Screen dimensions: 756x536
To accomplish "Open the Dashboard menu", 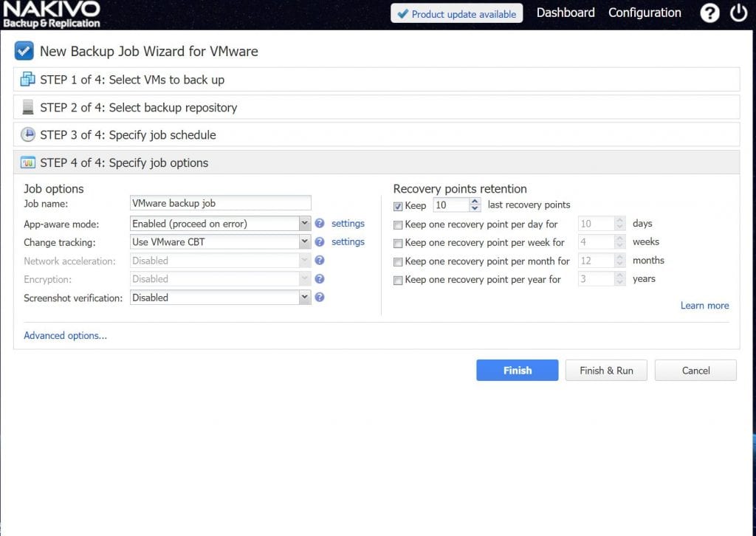I will 566,13.
